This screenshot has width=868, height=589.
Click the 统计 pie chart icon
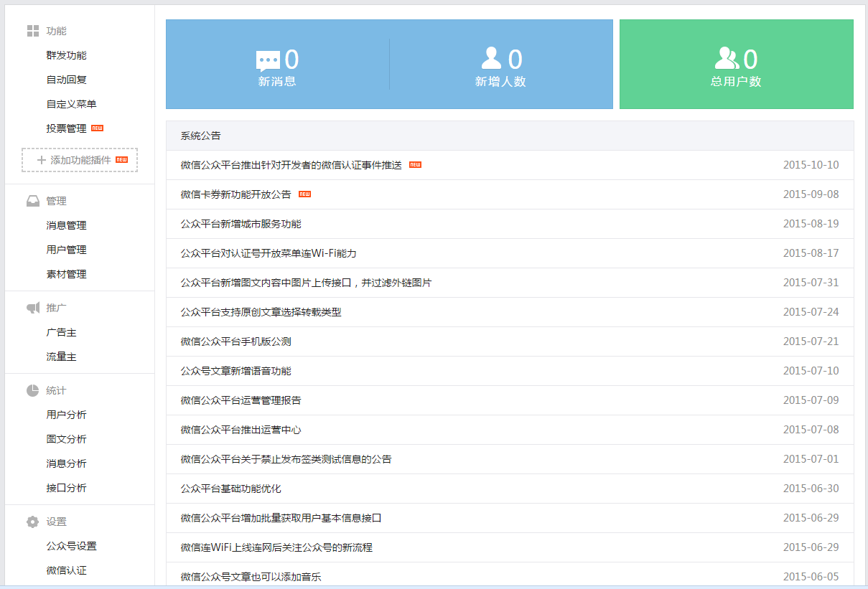(32, 390)
